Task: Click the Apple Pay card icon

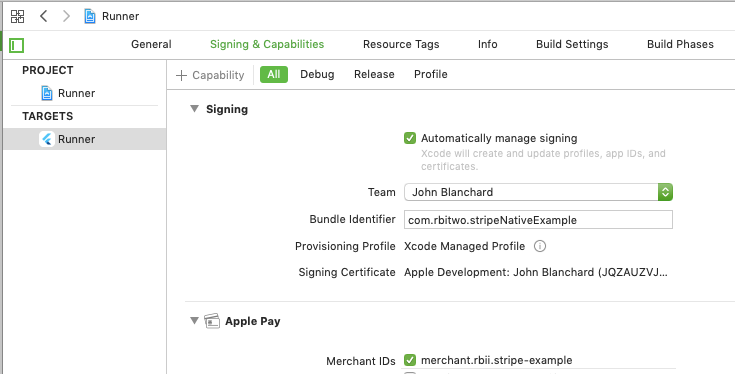Action: point(212,321)
